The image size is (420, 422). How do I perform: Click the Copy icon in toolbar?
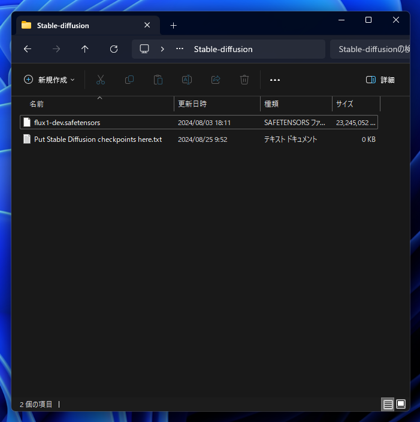click(129, 80)
